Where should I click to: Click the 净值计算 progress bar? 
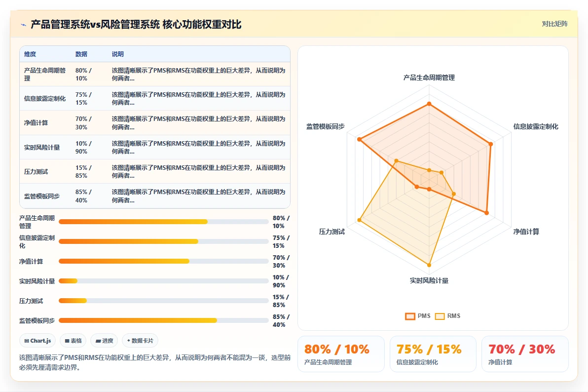[x=163, y=261]
